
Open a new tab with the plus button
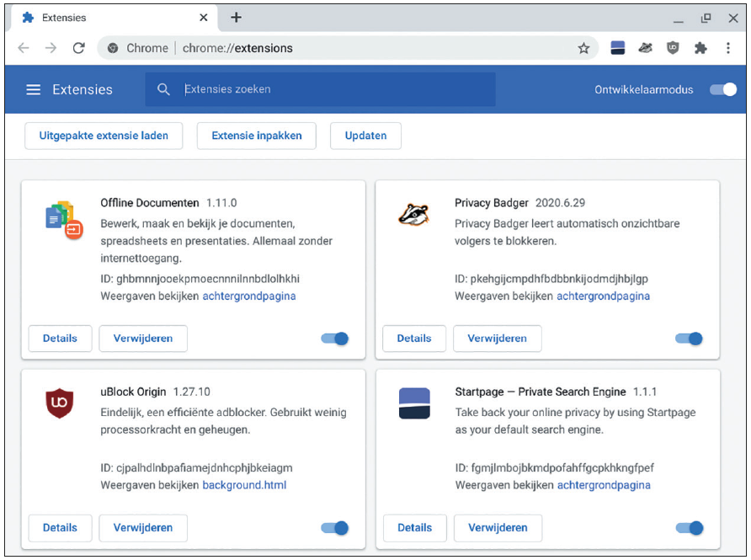236,18
